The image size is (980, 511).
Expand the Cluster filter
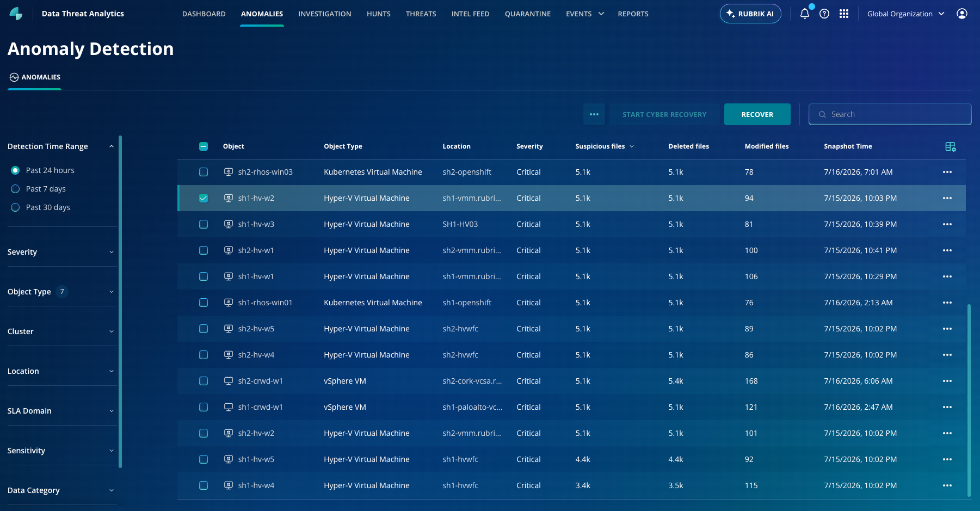coord(112,331)
